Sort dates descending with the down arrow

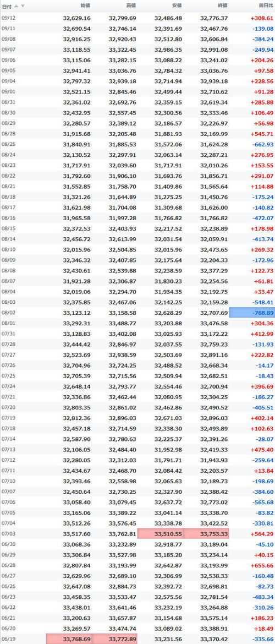23,6
